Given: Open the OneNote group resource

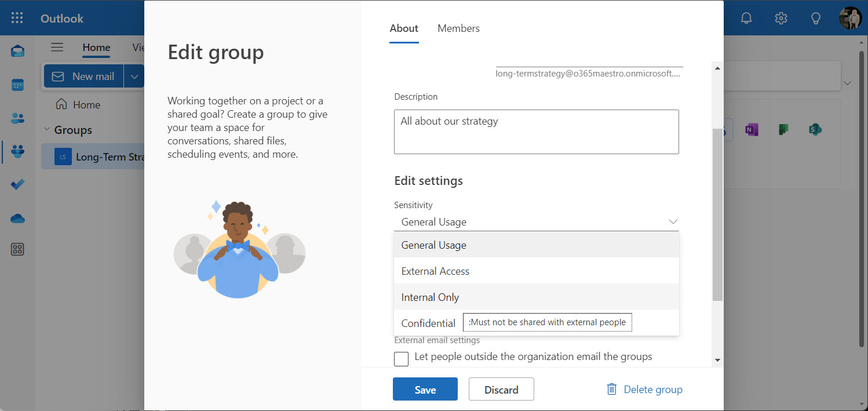Looking at the screenshot, I should 752,129.
